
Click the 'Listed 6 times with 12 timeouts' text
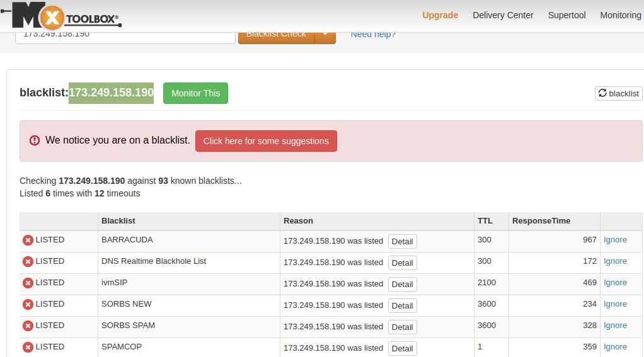(79, 193)
